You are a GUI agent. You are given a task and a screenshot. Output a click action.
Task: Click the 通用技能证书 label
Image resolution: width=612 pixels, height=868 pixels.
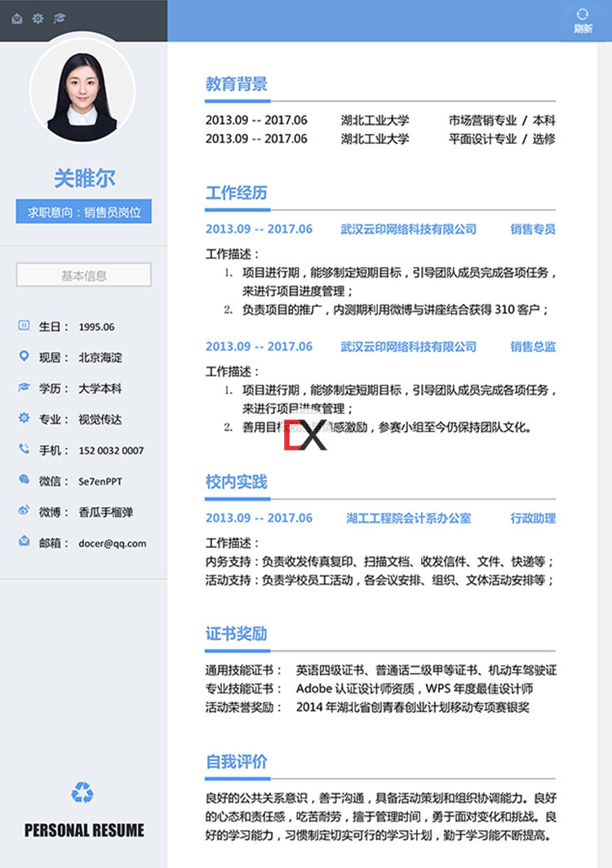(243, 670)
